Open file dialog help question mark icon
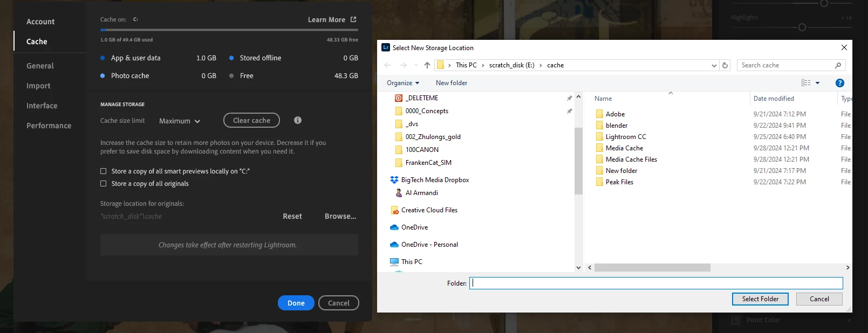Viewport: 868px width, 333px height. (839, 83)
